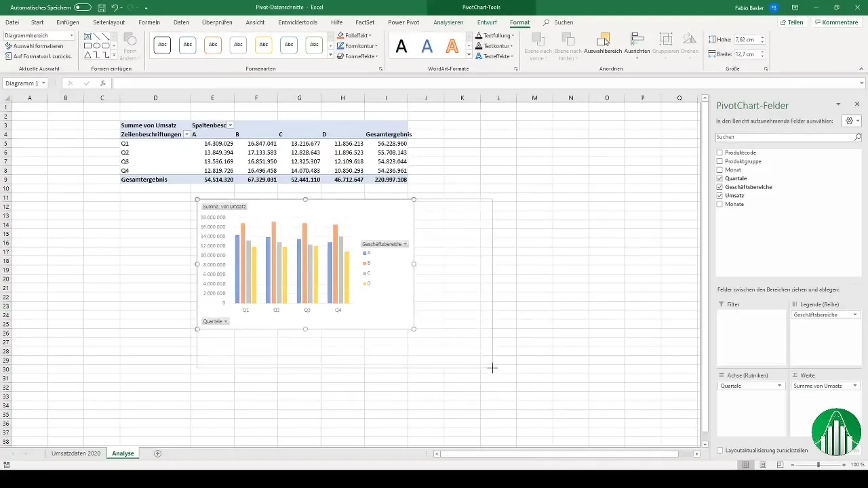Check the Monat field checkbox

tap(719, 169)
